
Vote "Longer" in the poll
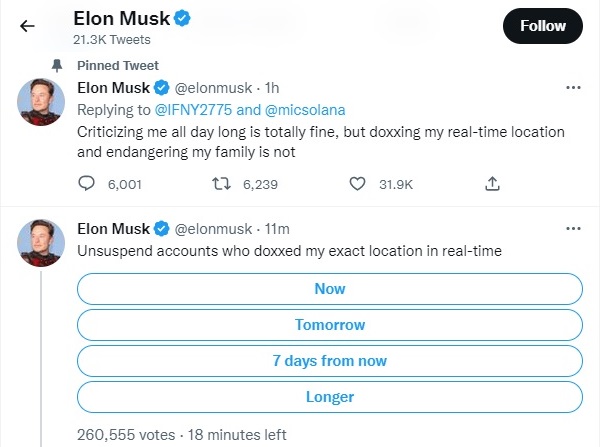(329, 397)
